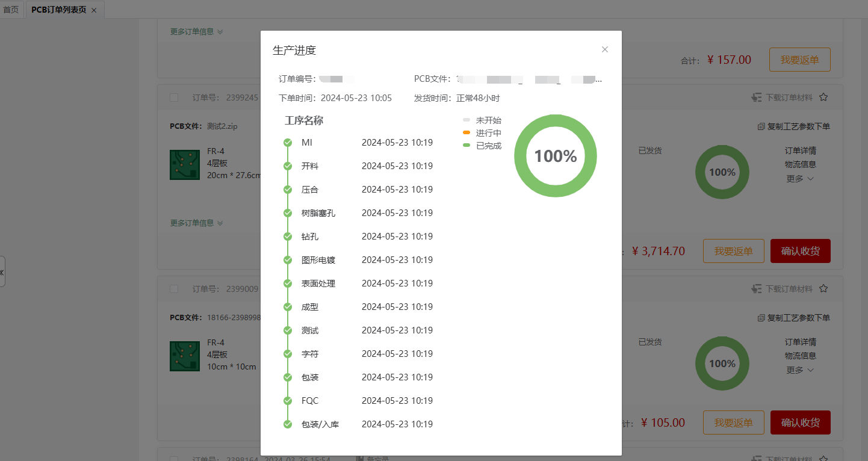The height and width of the screenshot is (461, 868).
Task: Switch to the 首页 tab
Action: pyautogui.click(x=11, y=10)
